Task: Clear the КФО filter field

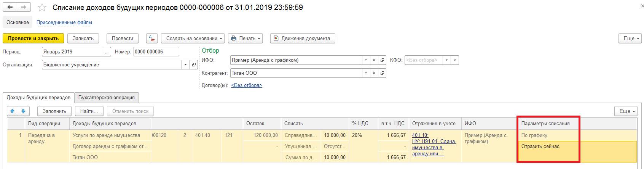Action: coord(454,60)
